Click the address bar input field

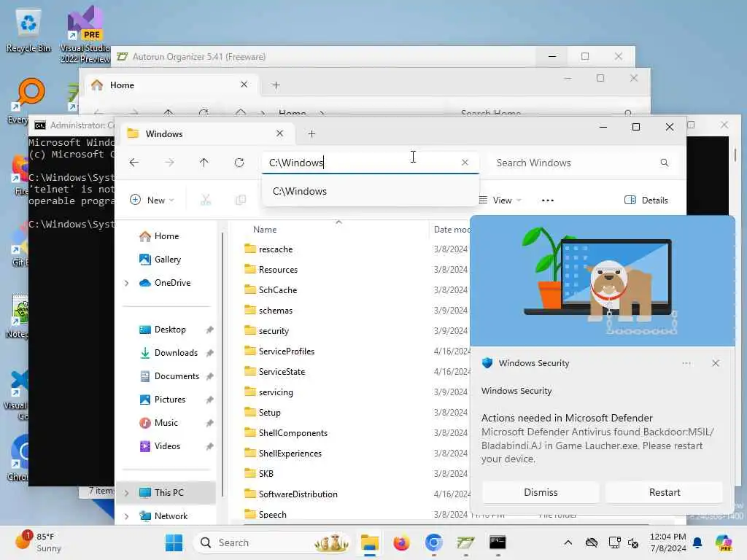(362, 163)
